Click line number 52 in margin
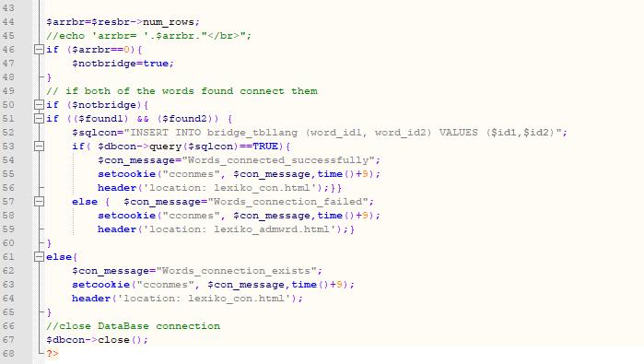 8,133
